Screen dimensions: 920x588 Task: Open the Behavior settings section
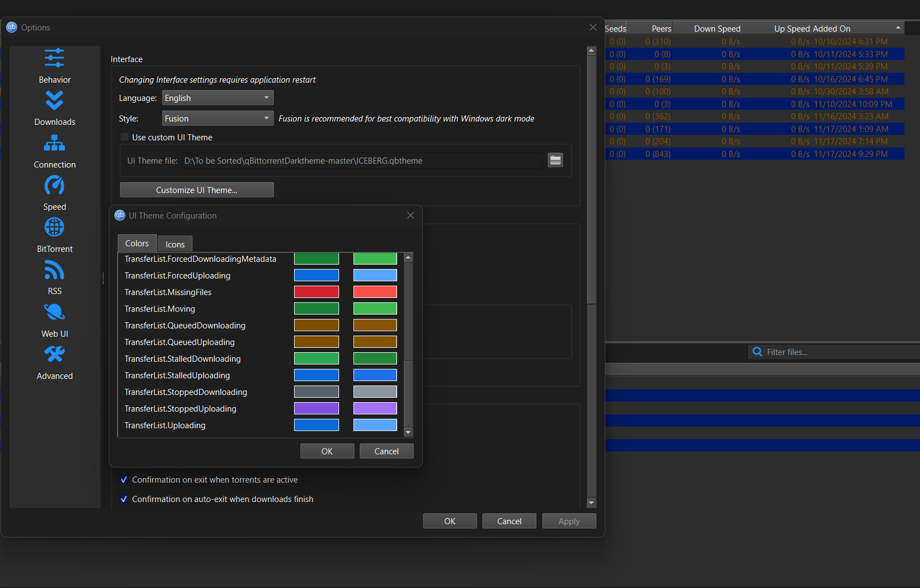(x=54, y=66)
